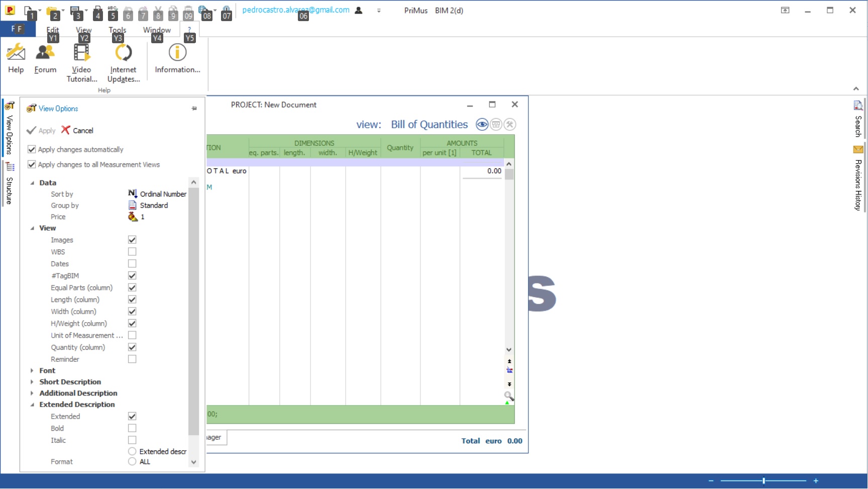Viewport: 868px width, 489px height.
Task: Select the ALL format radio button
Action: tap(132, 461)
